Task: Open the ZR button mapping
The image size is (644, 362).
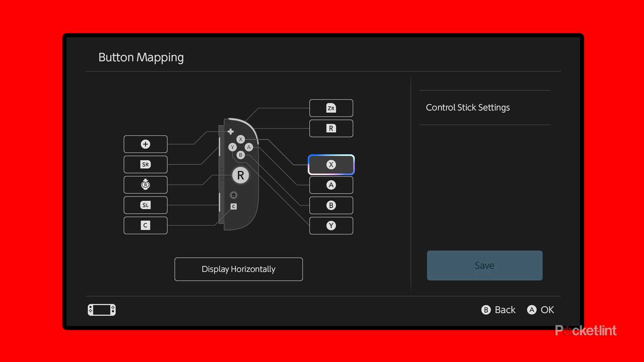Action: (x=331, y=108)
